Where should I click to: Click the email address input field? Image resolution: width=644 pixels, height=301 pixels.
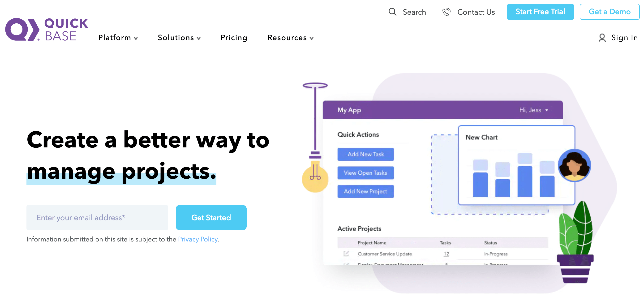pos(97,218)
